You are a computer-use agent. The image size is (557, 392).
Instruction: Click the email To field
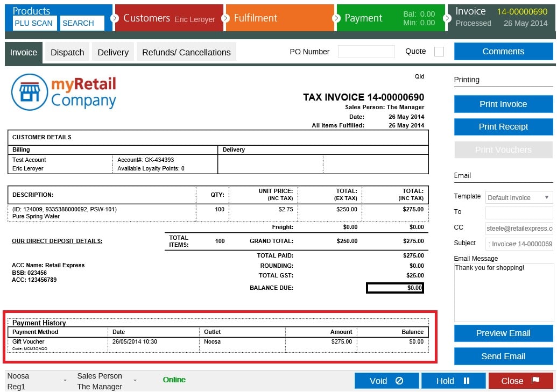(519, 212)
